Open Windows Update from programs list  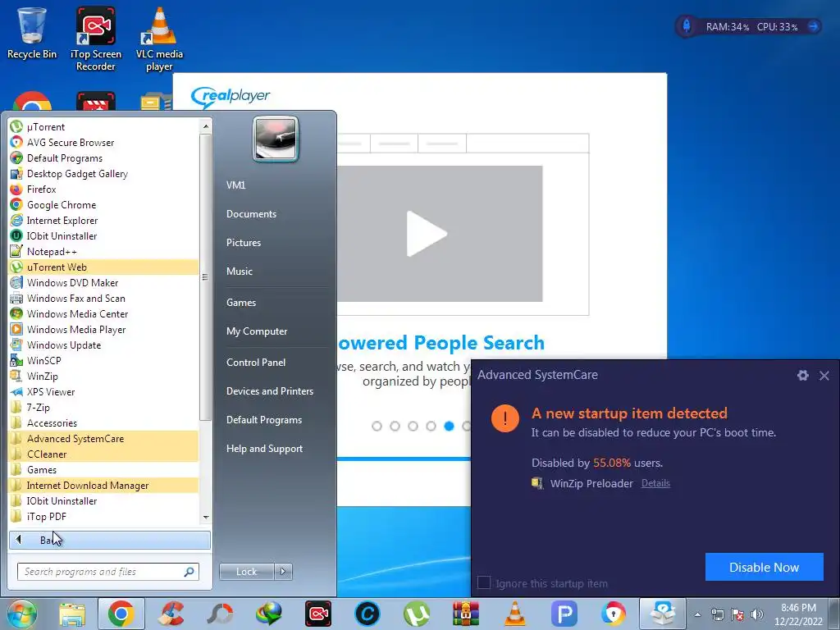pos(103,345)
